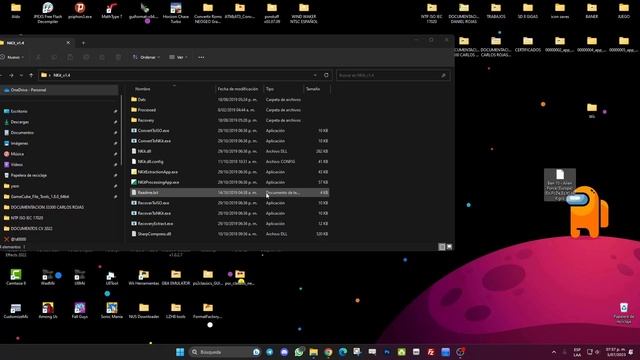Select the Recovery folder in file list
The image size is (640, 360).
coord(229,120)
